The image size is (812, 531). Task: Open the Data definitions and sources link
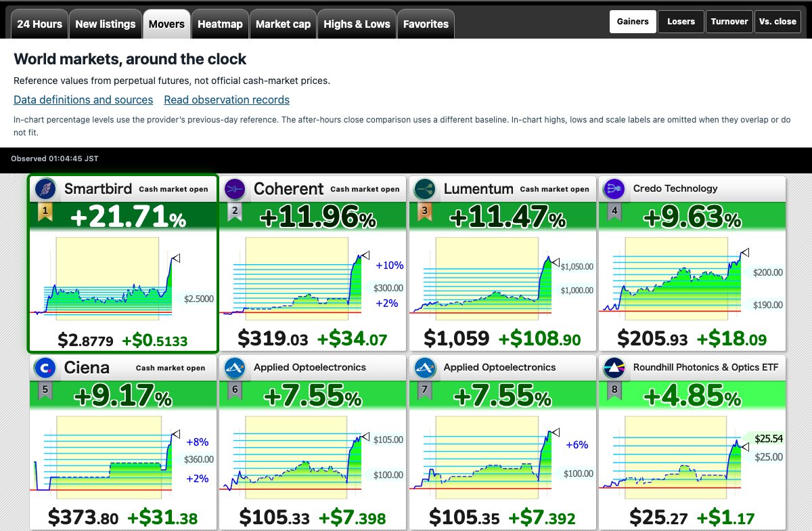(83, 100)
